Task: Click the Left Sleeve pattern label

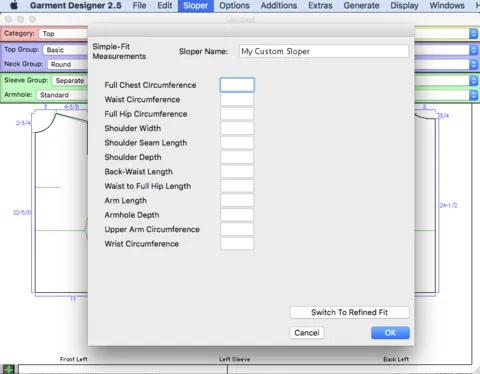Action: tap(235, 359)
